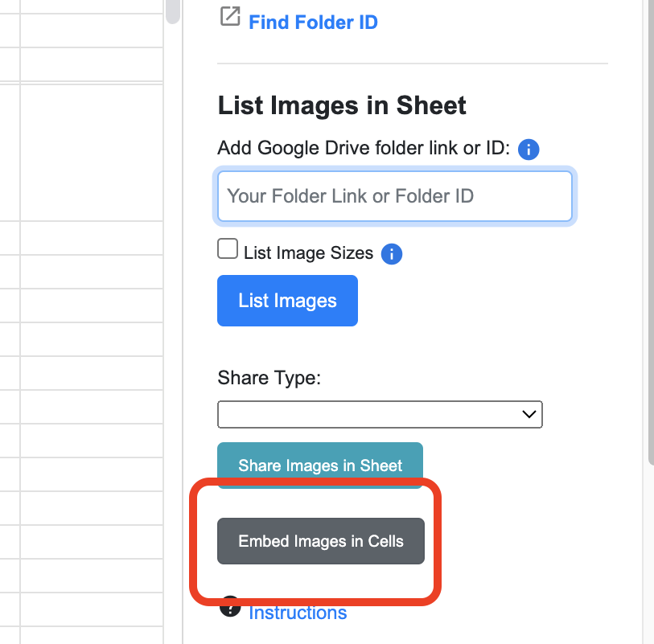Click the Share Type label text

click(269, 378)
